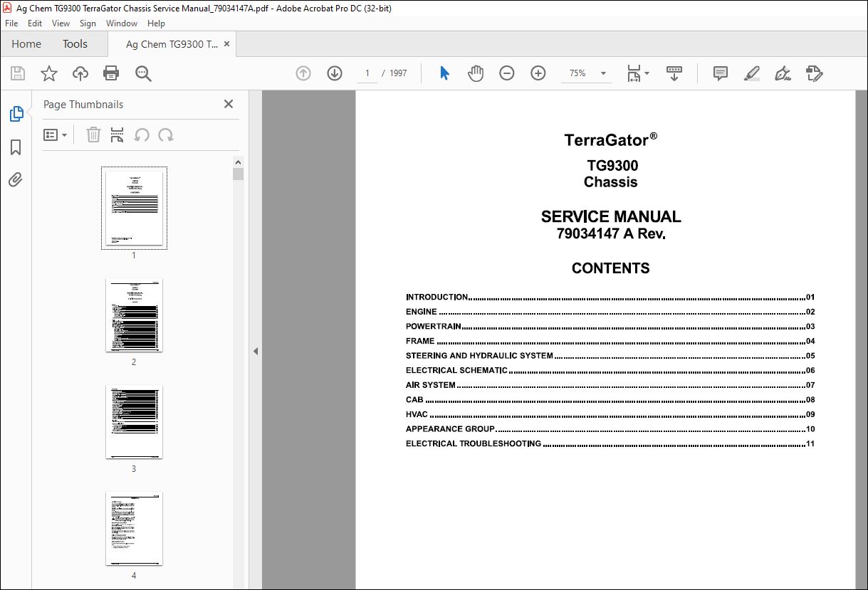
Task: Click STEERING AND HYDRAULIC SYSTEM entry
Action: [610, 356]
